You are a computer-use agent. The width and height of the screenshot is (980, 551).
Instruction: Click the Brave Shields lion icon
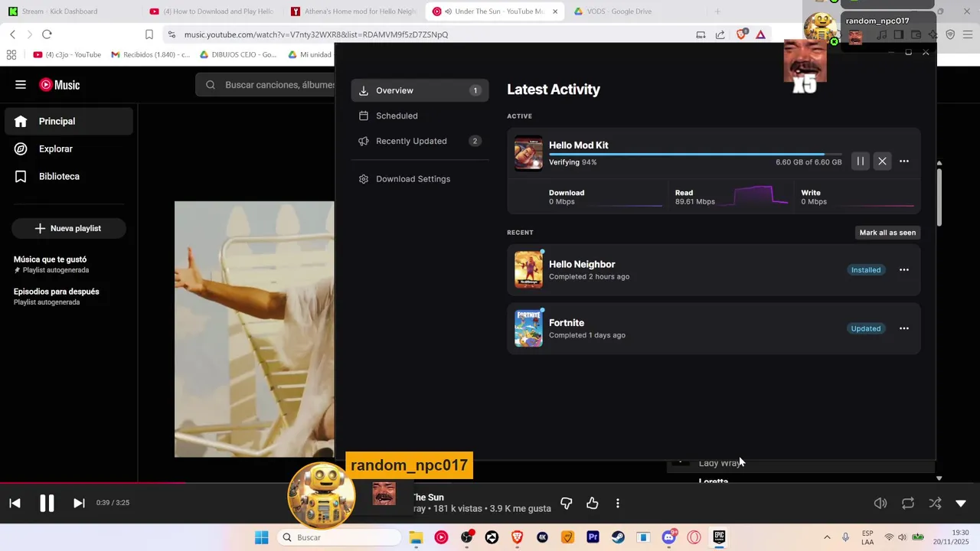(x=741, y=34)
